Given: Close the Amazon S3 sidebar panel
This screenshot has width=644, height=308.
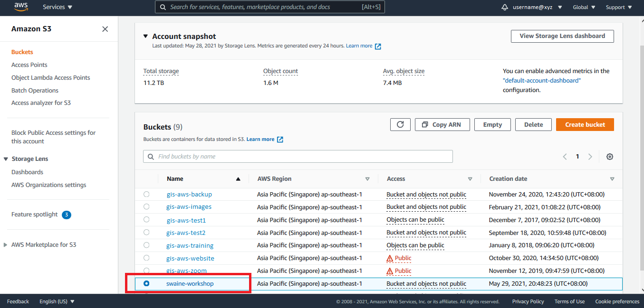Looking at the screenshot, I should (x=105, y=29).
